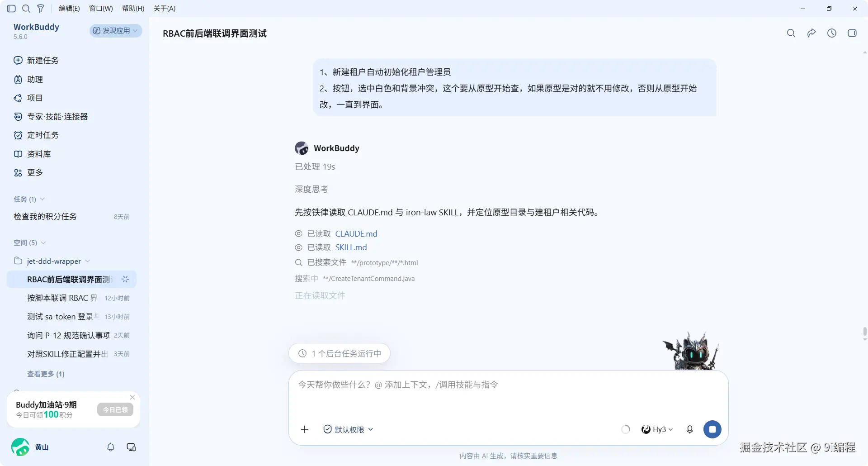
Task: Click the 已处理 19s status text
Action: (315, 166)
